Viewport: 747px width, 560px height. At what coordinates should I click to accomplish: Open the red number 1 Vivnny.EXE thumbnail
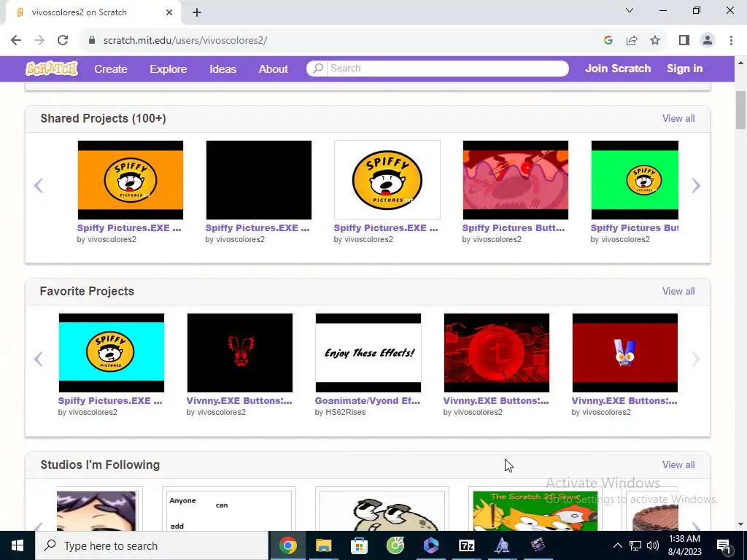496,353
